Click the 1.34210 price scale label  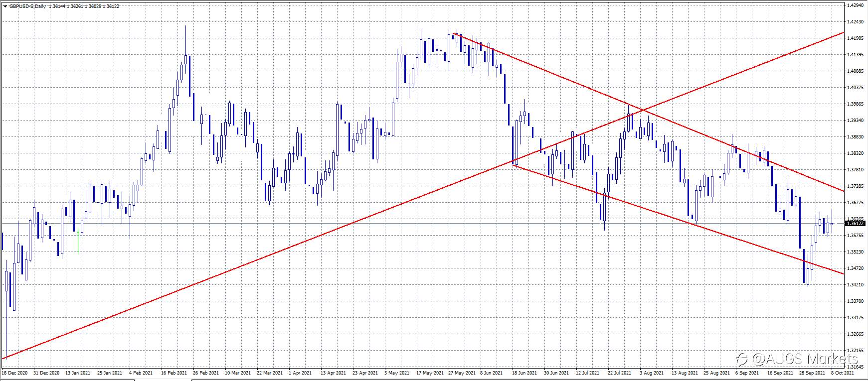855,284
